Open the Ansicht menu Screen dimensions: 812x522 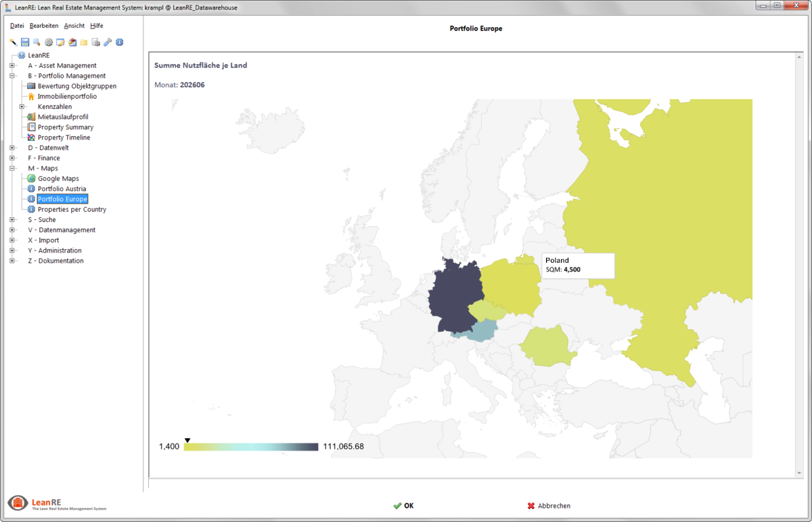pyautogui.click(x=74, y=26)
